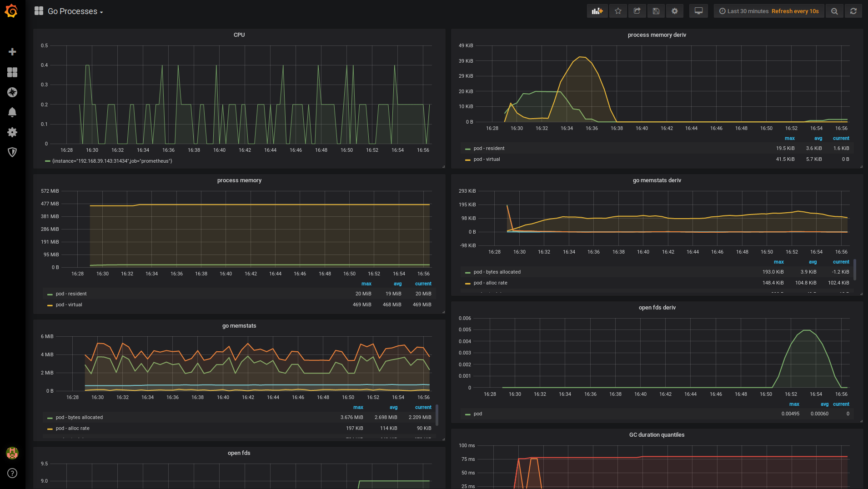
Task: Toggle pod - resident in process memory legend
Action: [x=71, y=294]
